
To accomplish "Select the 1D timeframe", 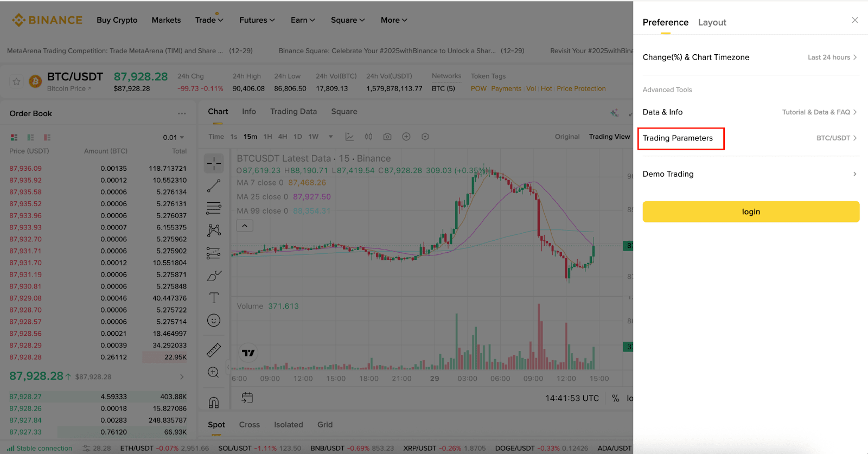I will tap(298, 136).
